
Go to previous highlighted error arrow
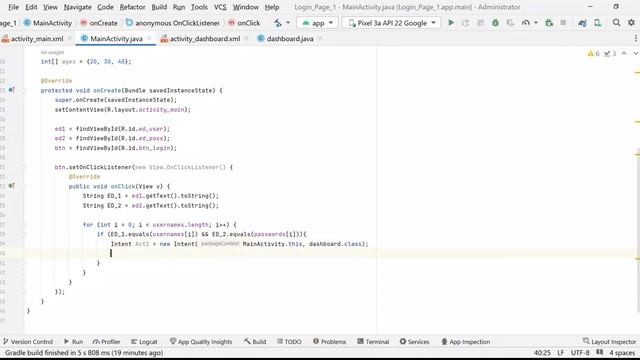(x=624, y=53)
